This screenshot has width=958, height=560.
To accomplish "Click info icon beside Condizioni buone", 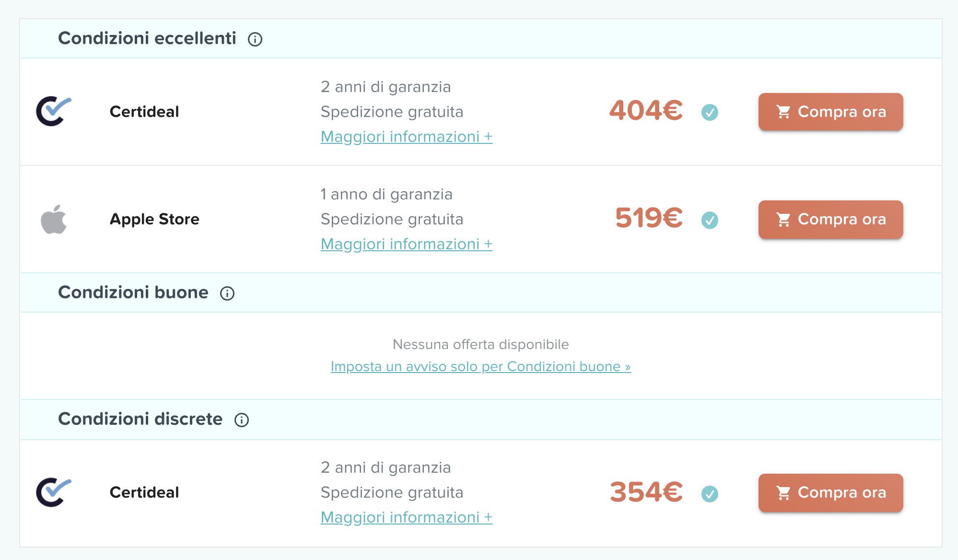I will point(227,293).
